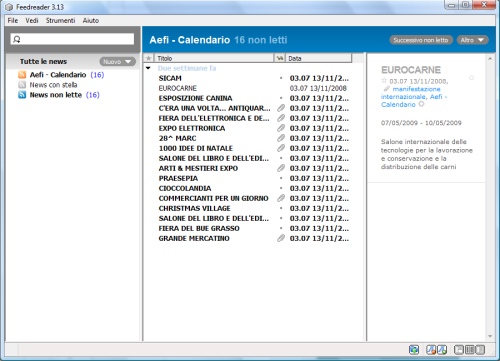Click the small circle after Calendario link
Screen dimensions: 500x361
[421, 104]
